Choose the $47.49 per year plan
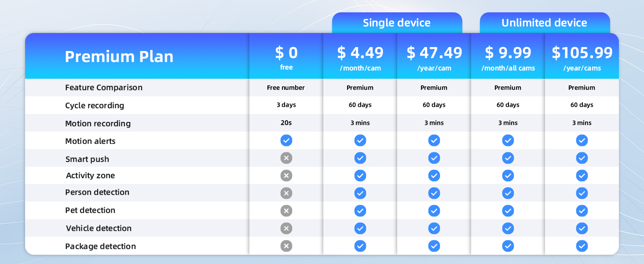 coord(434,57)
